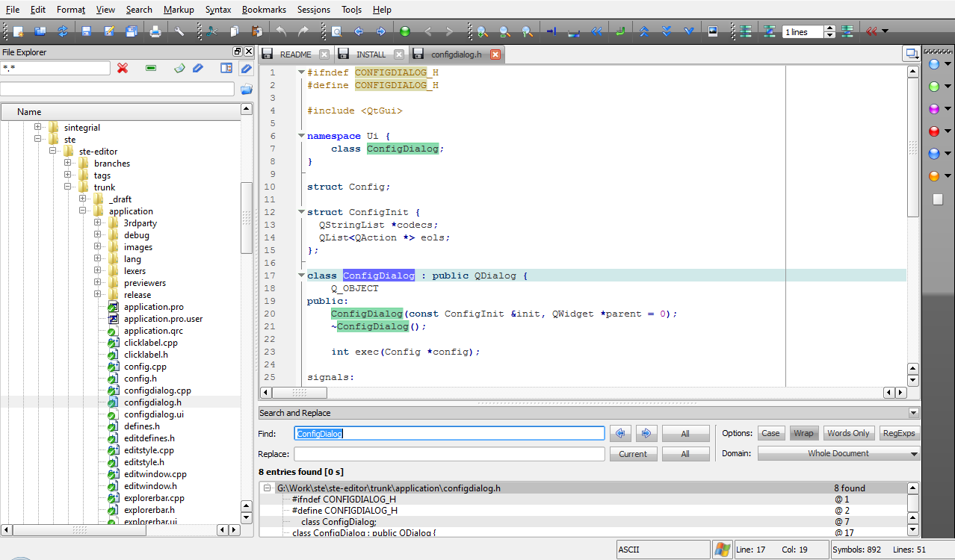Click the All button beside Replace
Viewport: 955px width, 560px height.
tap(685, 454)
